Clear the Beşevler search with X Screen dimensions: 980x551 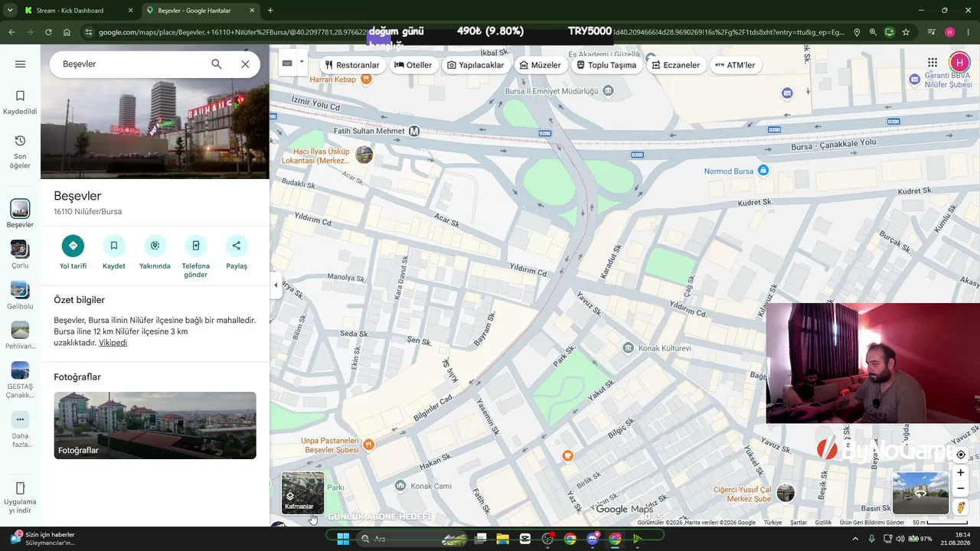tap(245, 64)
